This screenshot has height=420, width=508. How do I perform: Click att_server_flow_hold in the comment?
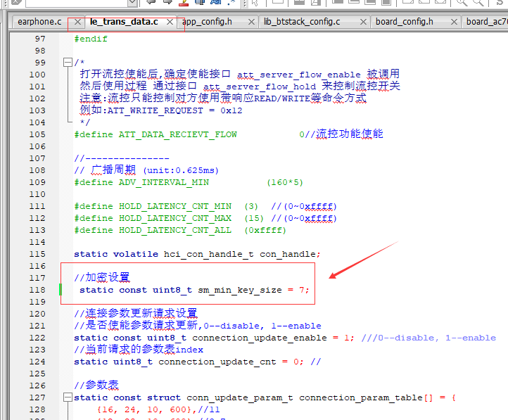260,87
